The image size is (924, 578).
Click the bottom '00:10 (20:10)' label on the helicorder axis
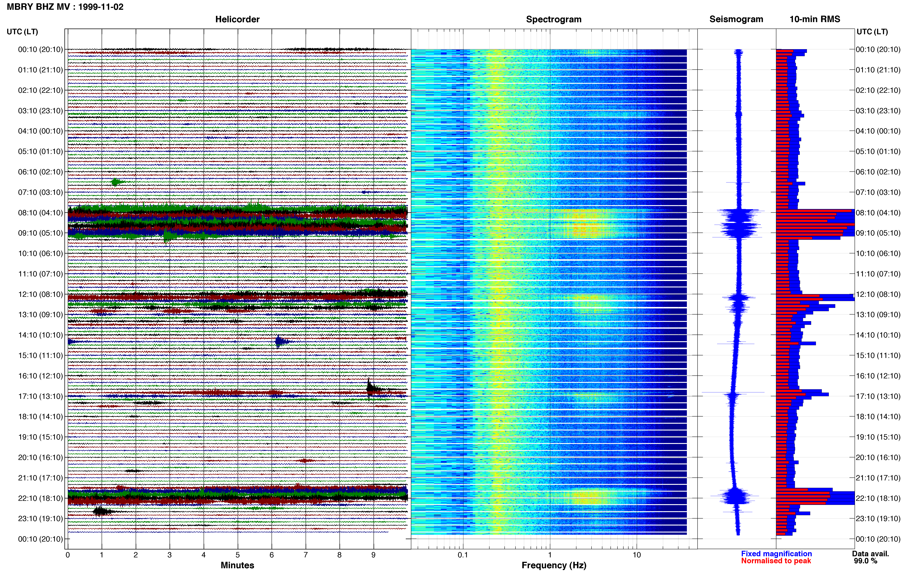click(x=40, y=539)
